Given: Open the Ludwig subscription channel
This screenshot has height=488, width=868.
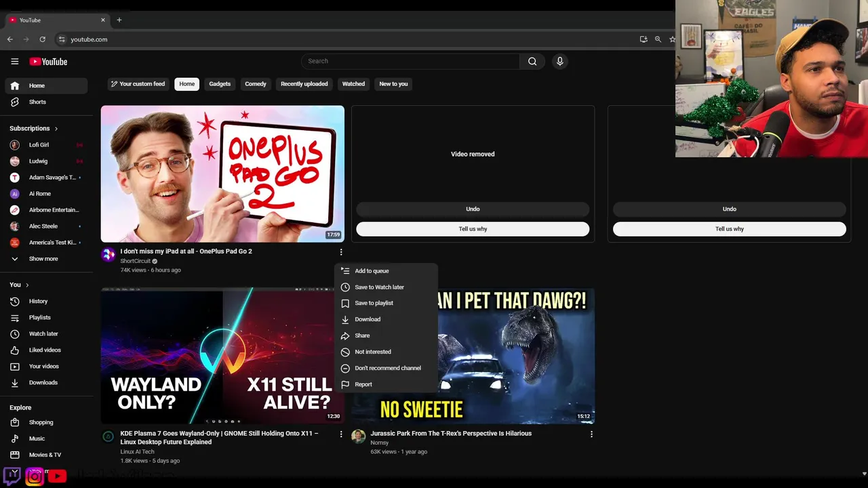Looking at the screenshot, I should (x=46, y=161).
